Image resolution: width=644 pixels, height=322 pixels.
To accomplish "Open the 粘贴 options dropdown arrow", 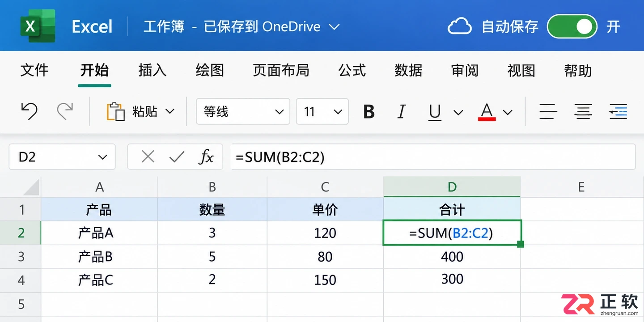I will (170, 111).
